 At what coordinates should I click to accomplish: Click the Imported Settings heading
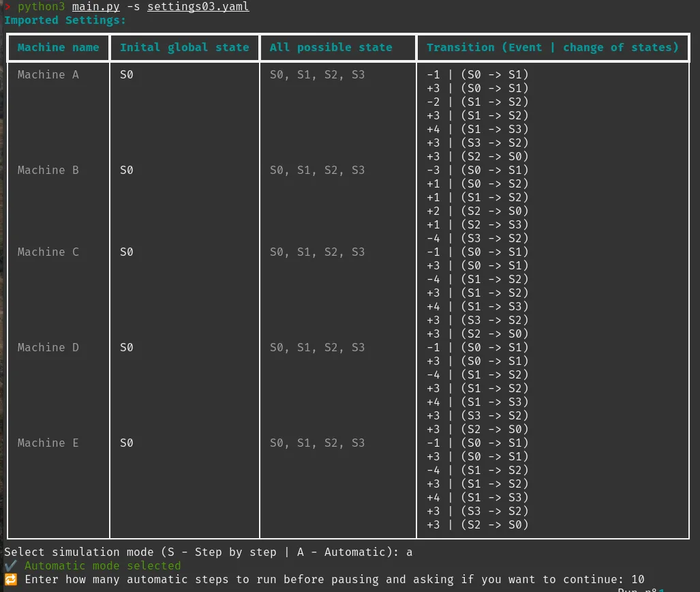(x=65, y=20)
